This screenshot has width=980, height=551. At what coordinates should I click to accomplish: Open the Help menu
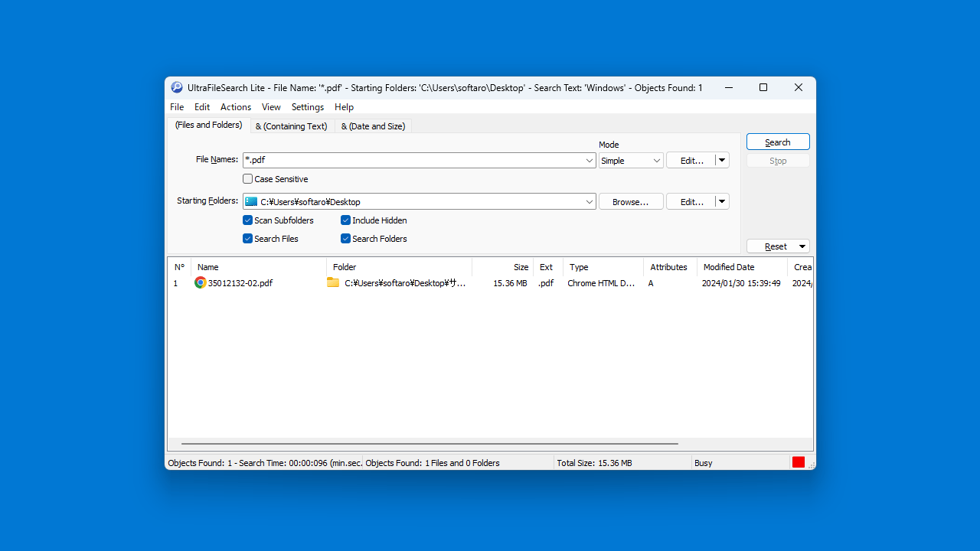[345, 107]
